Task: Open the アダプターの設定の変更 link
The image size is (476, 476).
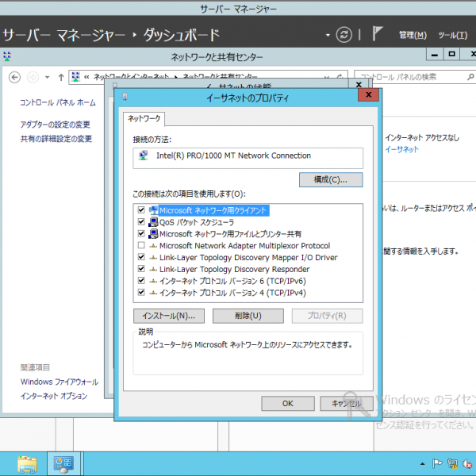Action: coord(55,125)
